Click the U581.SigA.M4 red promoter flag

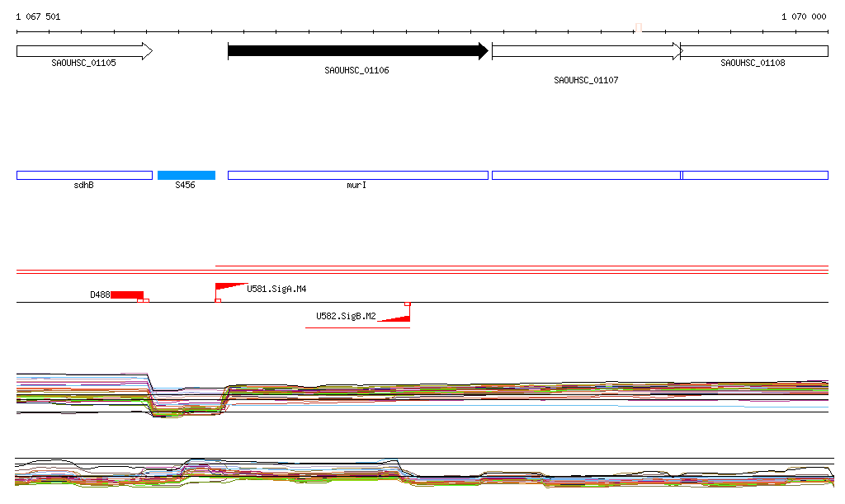[230, 287]
